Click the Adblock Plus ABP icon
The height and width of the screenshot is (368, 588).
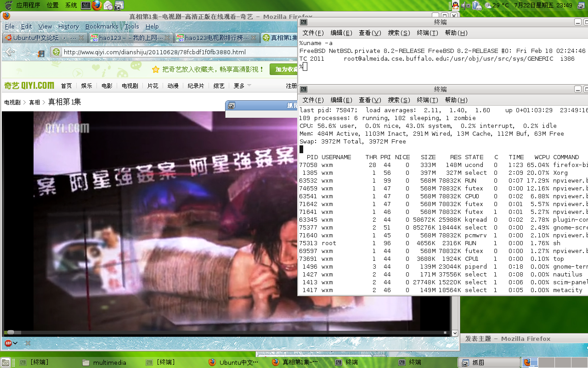[8, 343]
